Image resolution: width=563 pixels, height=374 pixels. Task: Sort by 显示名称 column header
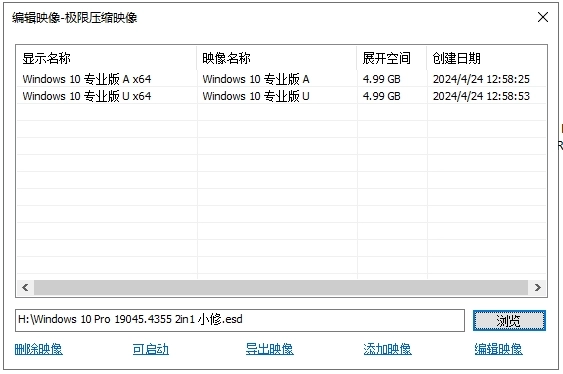click(107, 58)
